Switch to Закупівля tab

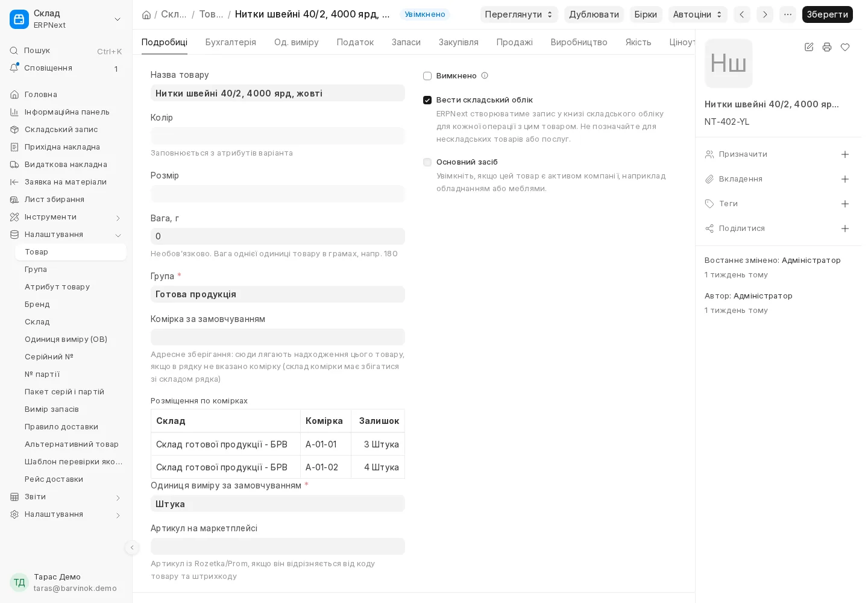click(x=459, y=42)
